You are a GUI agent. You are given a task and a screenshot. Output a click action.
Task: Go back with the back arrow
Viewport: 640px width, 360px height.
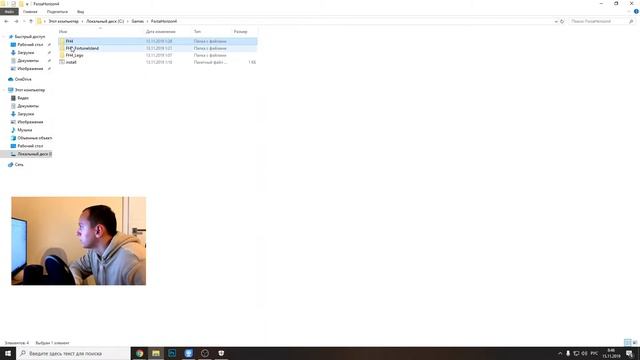tap(6, 21)
